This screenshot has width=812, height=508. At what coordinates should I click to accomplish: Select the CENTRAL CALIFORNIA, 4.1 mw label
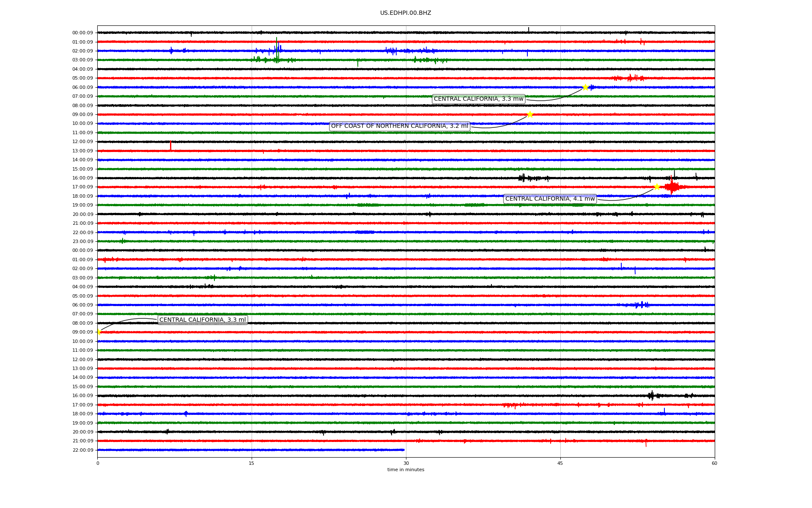[x=550, y=199]
